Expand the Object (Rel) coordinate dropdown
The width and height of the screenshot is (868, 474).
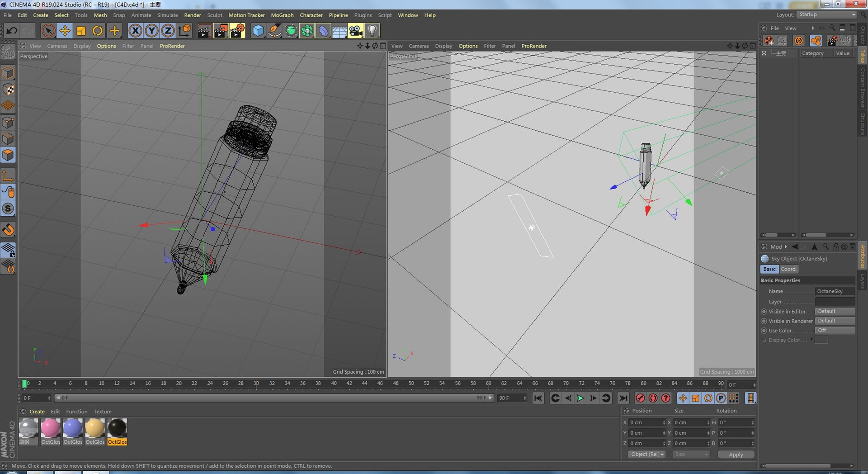pyautogui.click(x=647, y=455)
